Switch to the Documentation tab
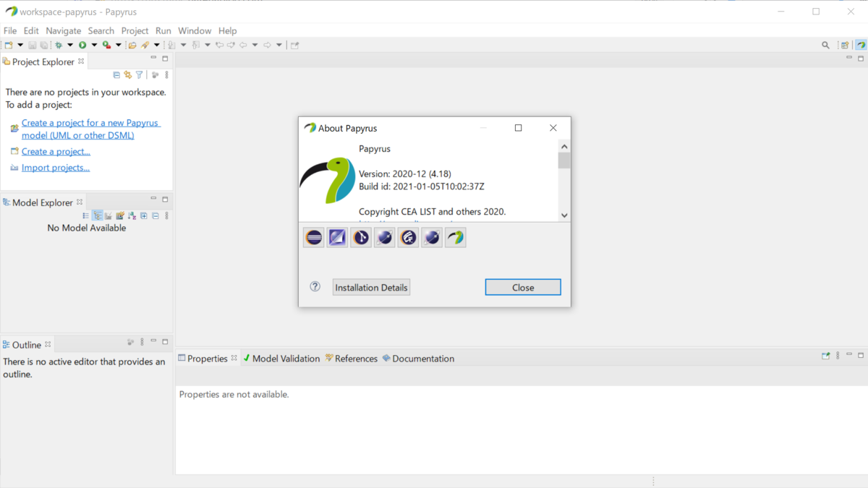Image resolution: width=868 pixels, height=488 pixels. click(x=418, y=359)
